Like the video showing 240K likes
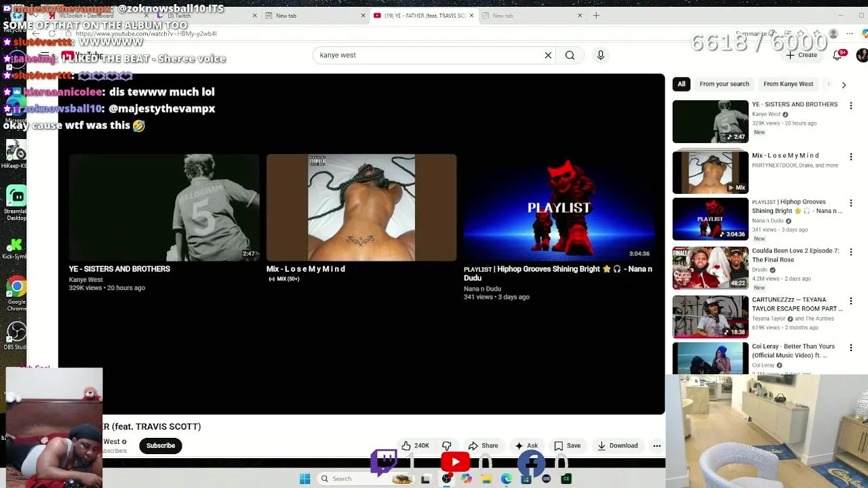 coord(415,446)
